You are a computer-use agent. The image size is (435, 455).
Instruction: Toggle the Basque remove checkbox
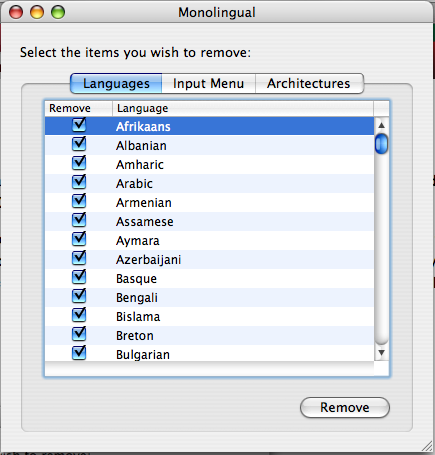(x=79, y=278)
